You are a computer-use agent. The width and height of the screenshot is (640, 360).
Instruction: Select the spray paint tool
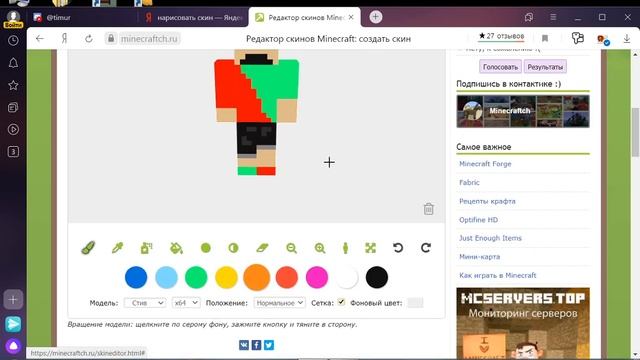coord(146,248)
